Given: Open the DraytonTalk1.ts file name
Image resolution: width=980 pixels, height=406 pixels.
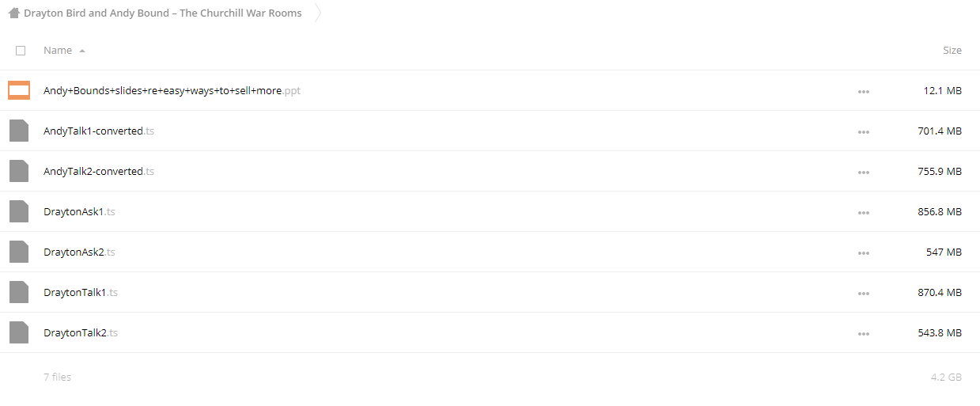Looking at the screenshot, I should click(x=81, y=292).
